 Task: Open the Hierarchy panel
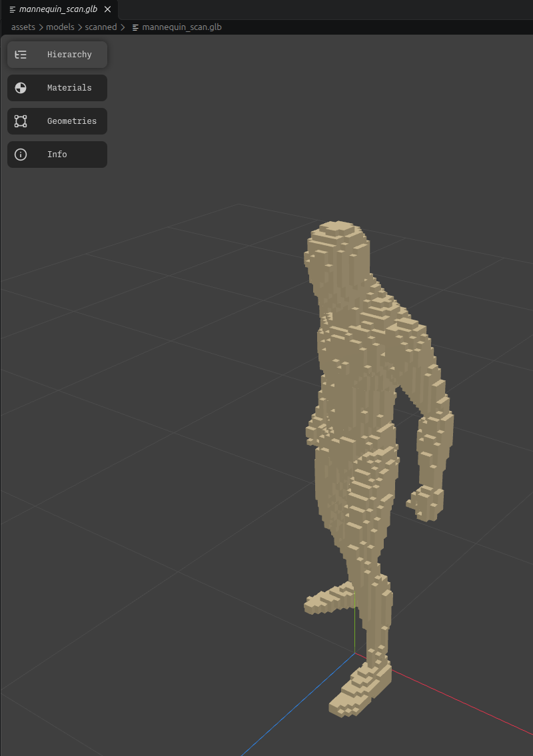57,55
